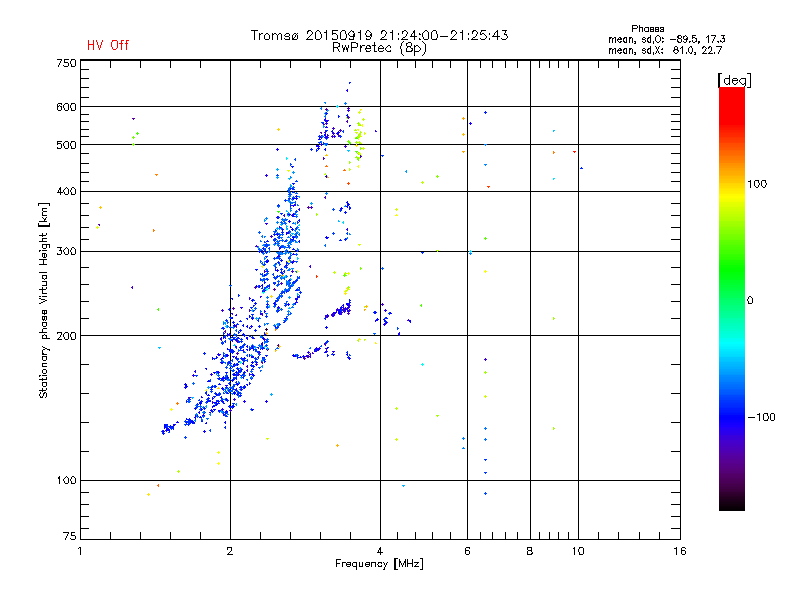Click the frequency axis label "1"
The height and width of the screenshot is (600, 800).
coord(80,551)
